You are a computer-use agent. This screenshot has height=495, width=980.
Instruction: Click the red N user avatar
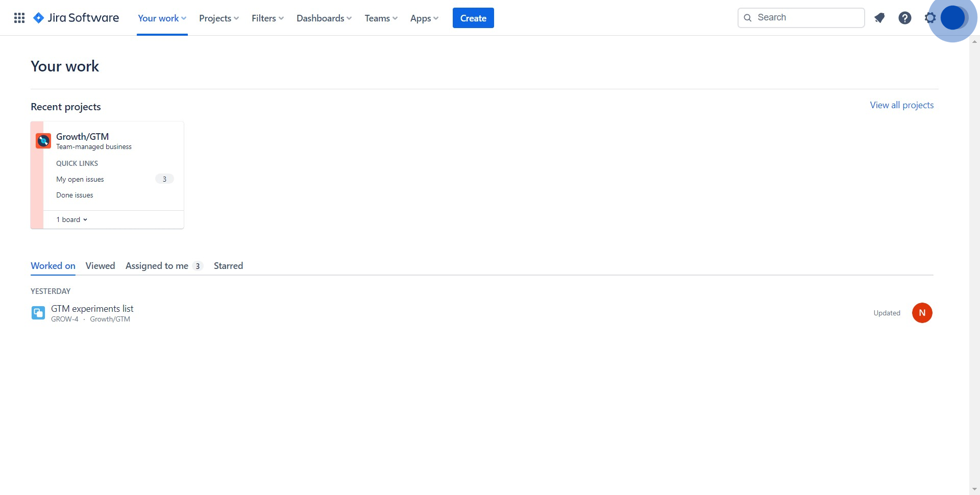[922, 313]
